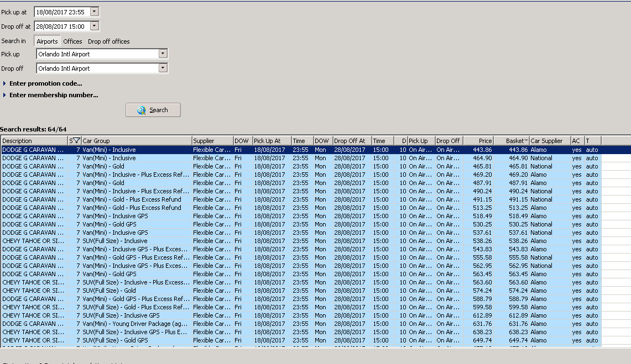Screen dimensions: 631x364
Task: Sort by AC column header
Action: 577,141
